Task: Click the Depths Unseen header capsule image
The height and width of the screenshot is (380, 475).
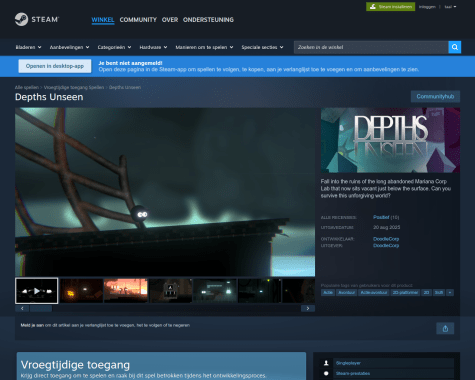Action: pos(390,140)
